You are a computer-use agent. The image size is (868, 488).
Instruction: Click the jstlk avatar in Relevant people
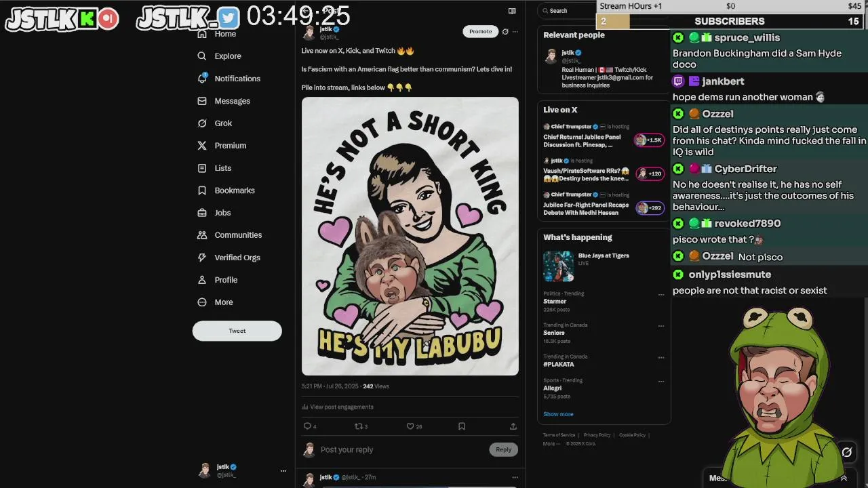point(551,56)
